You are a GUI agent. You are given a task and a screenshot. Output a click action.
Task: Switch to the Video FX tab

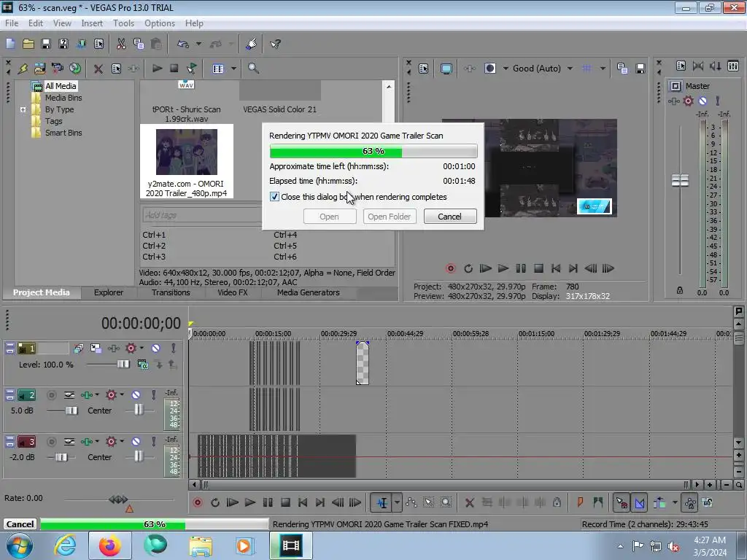tap(233, 292)
